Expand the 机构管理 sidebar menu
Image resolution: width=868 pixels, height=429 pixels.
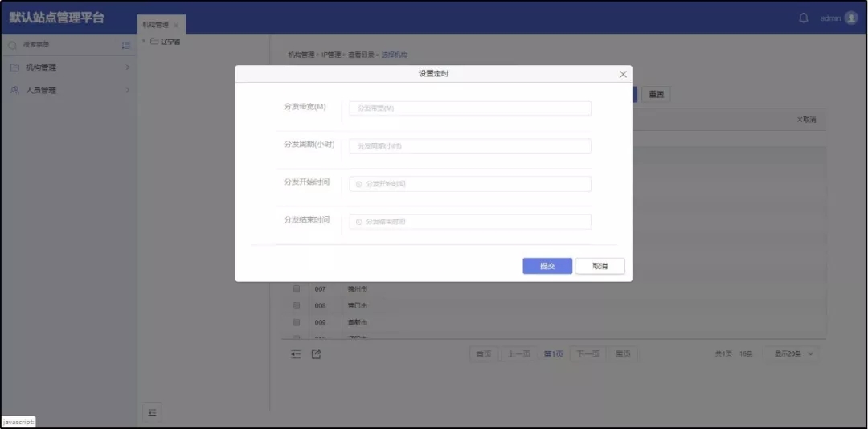coord(68,67)
